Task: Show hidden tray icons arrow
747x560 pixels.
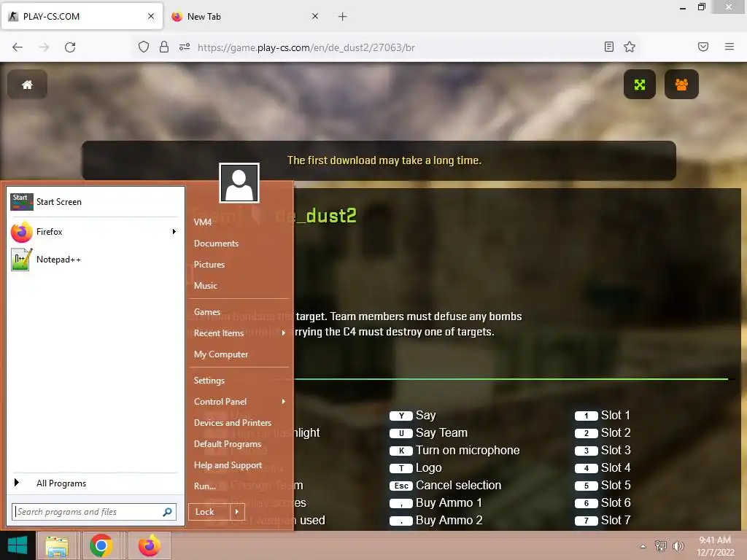Action: coord(643,545)
